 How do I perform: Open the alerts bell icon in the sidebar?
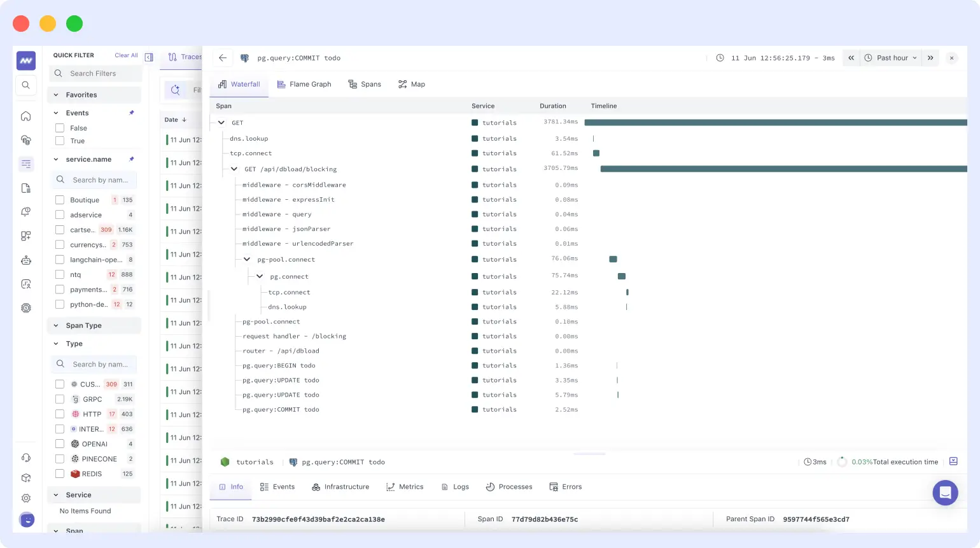26,212
